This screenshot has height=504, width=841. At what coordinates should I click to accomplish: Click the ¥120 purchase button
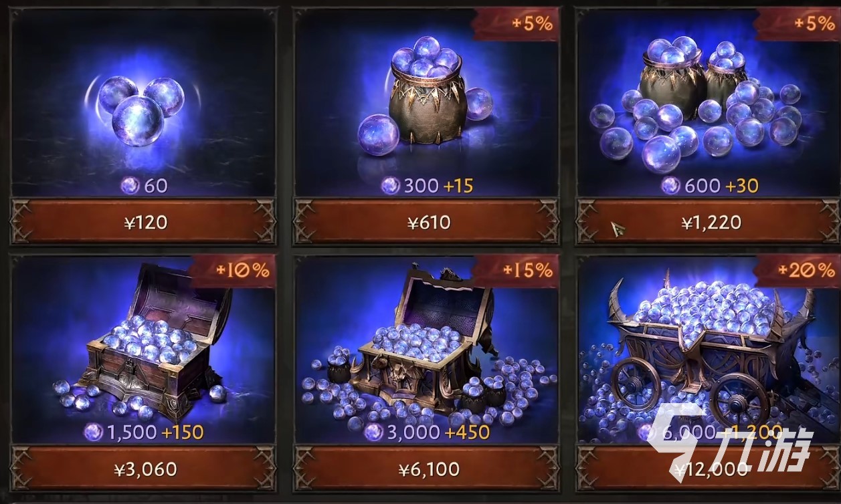click(143, 222)
